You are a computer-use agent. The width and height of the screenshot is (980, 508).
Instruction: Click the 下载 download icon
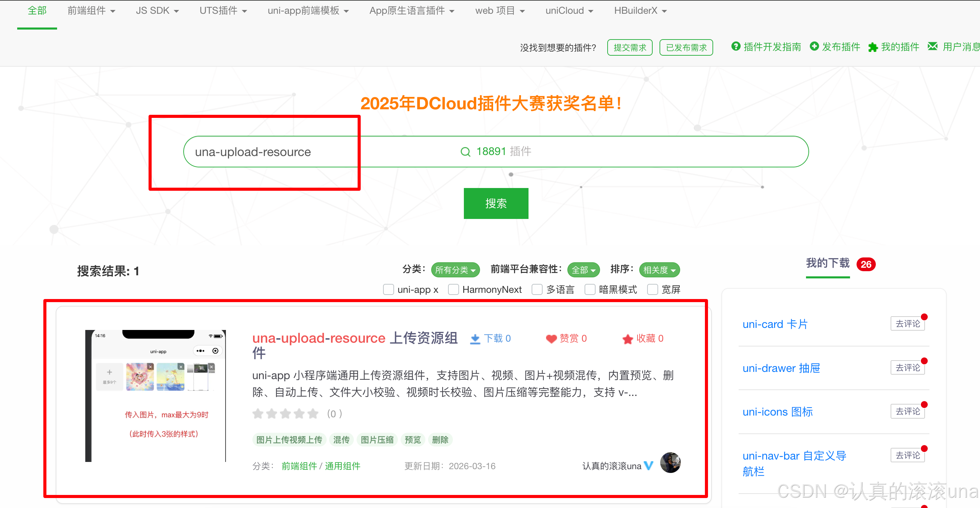tap(475, 339)
